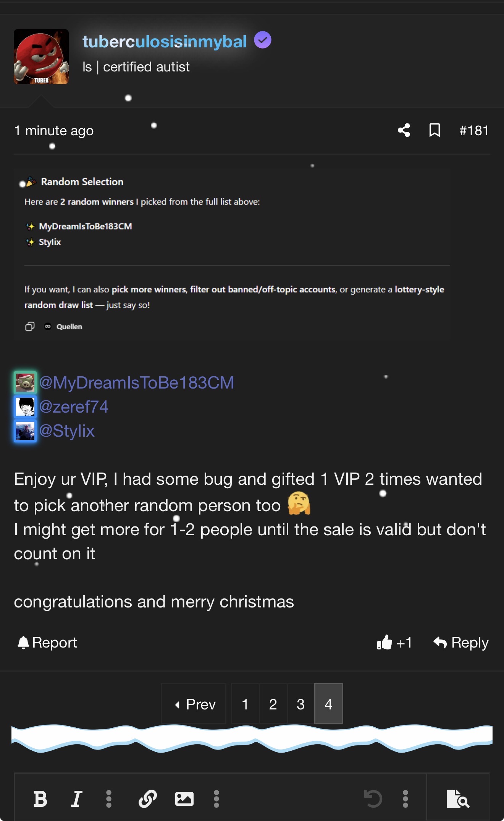Image resolution: width=504 pixels, height=821 pixels.
Task: Reply to the post
Action: click(x=461, y=643)
